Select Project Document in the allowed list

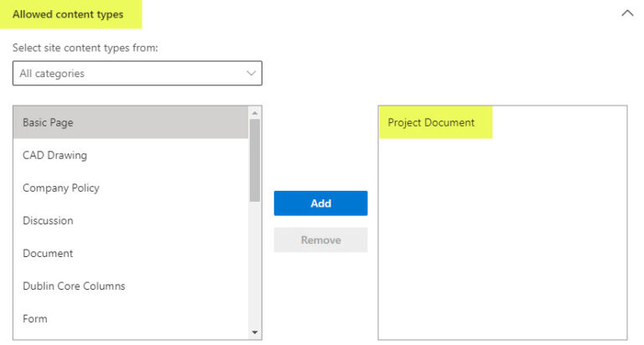pos(435,122)
